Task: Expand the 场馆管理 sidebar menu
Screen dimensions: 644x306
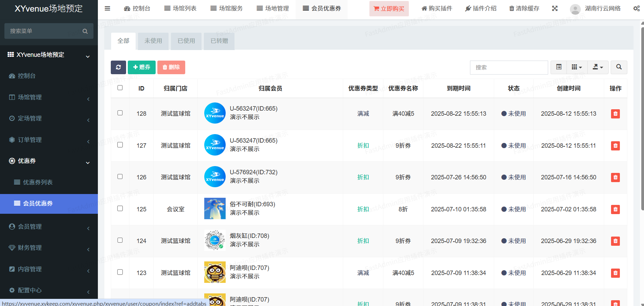Action: pyautogui.click(x=49, y=97)
